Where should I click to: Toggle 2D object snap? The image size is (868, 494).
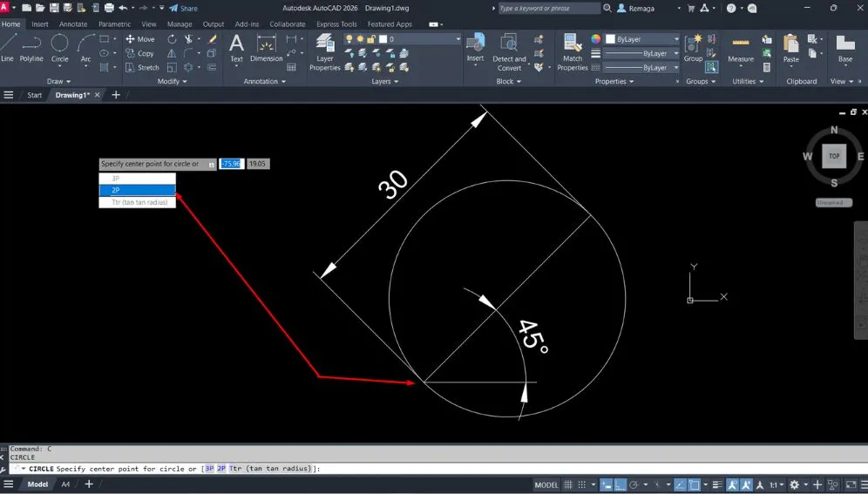pyautogui.click(x=694, y=484)
